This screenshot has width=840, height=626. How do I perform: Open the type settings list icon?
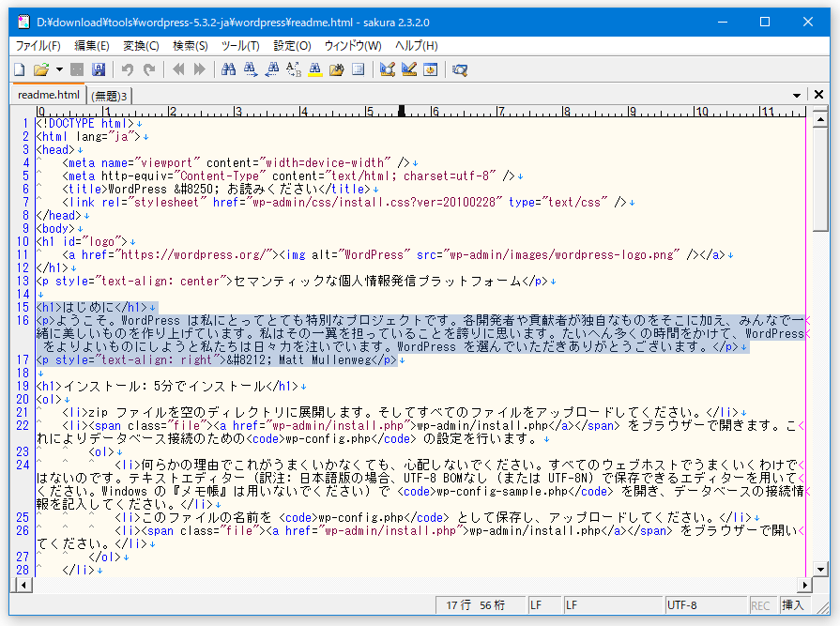[x=388, y=69]
